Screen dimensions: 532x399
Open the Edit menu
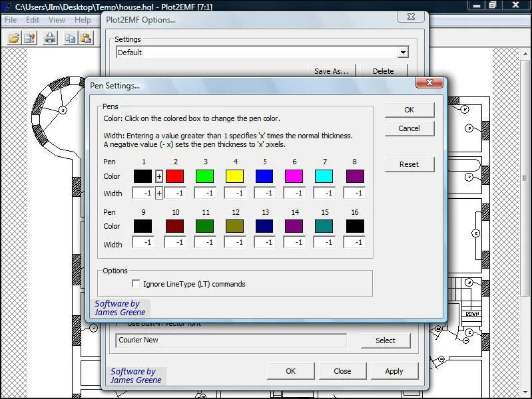(x=33, y=20)
